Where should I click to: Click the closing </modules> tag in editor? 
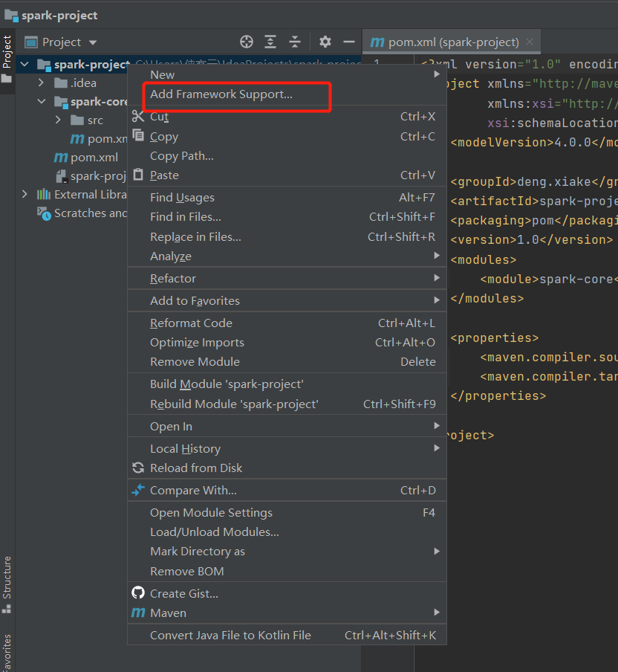(487, 298)
